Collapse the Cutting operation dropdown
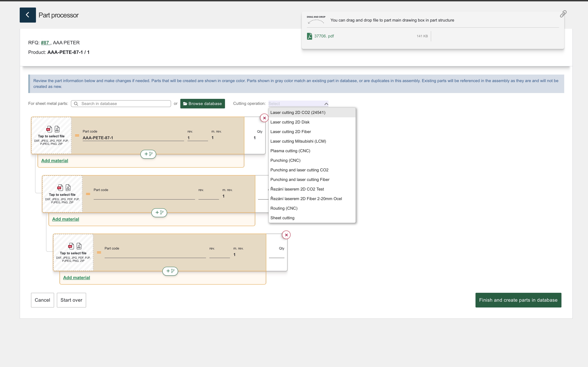This screenshot has height=367, width=588. [x=326, y=104]
